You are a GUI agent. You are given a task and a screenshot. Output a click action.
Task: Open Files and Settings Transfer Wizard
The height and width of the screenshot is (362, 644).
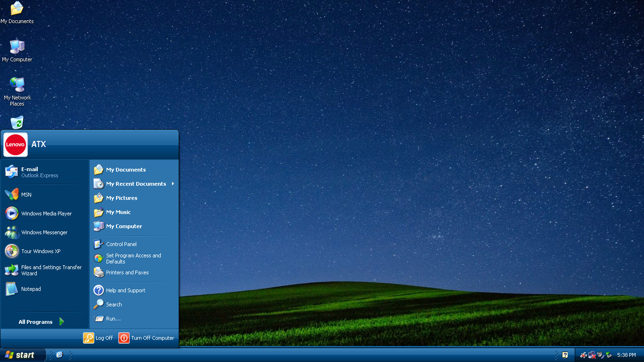point(45,270)
